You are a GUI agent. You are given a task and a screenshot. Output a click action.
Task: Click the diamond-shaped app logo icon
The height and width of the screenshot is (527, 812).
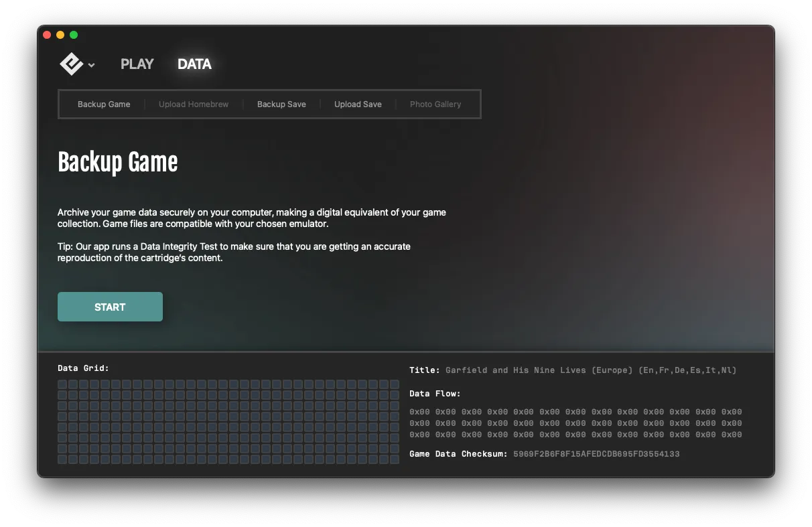tap(71, 64)
